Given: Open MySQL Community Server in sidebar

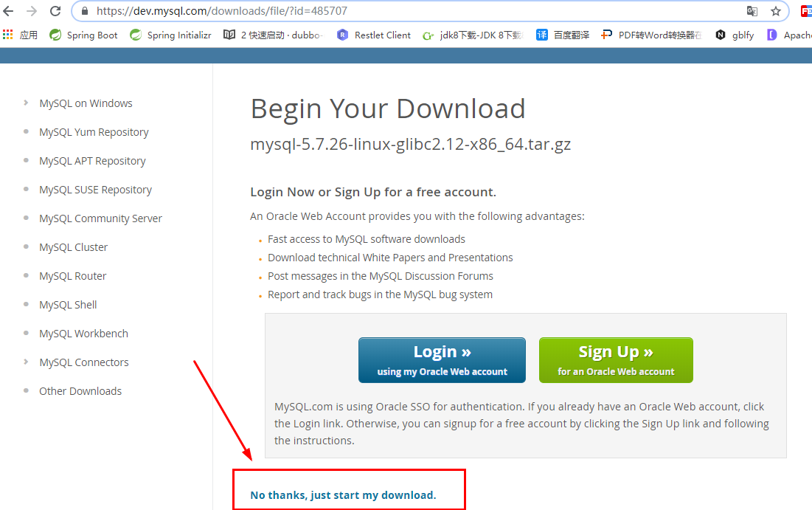Looking at the screenshot, I should pos(100,218).
